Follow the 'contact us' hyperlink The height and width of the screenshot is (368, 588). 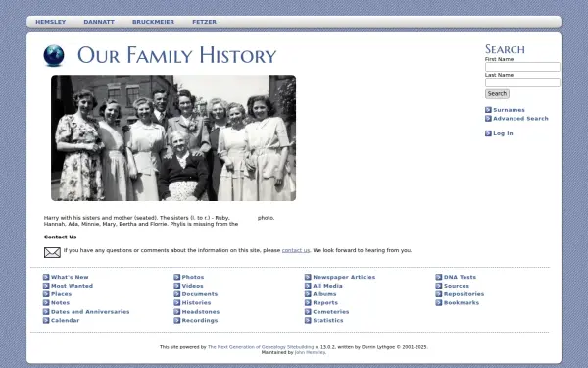[x=296, y=250]
